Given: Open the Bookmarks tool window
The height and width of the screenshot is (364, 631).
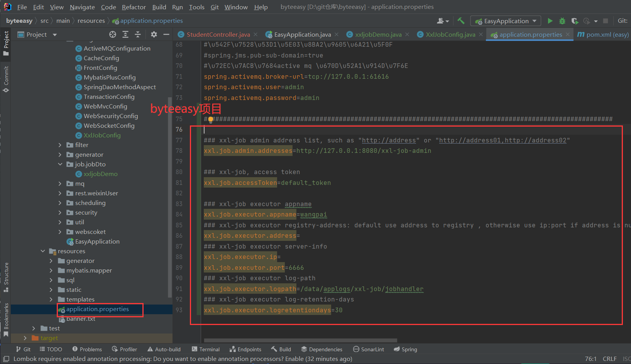Looking at the screenshot, I should tap(6, 320).
